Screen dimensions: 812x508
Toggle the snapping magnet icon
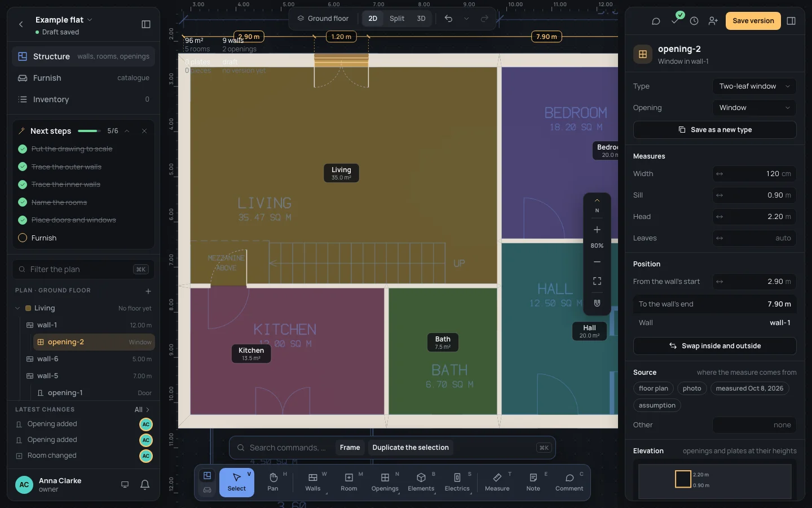tap(597, 303)
